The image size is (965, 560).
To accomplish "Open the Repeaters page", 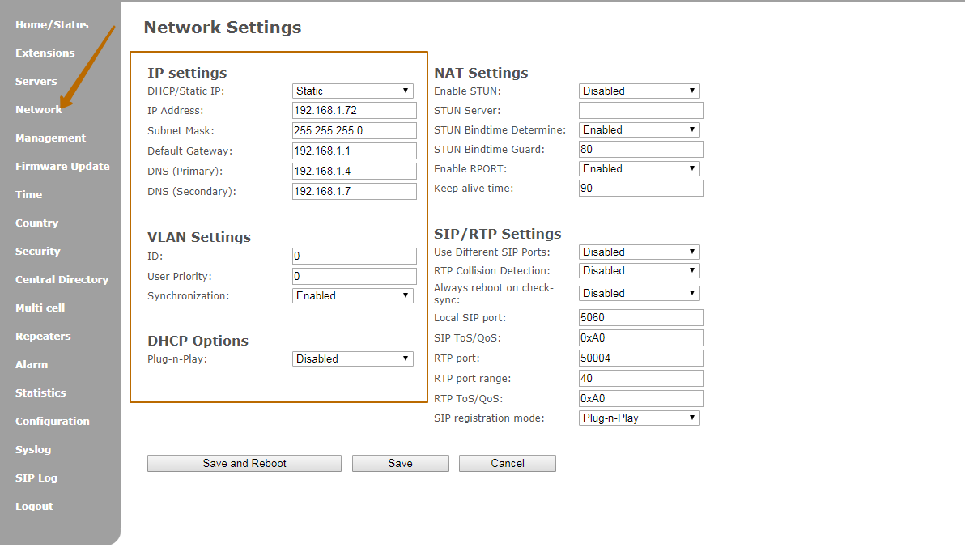I will 42,336.
